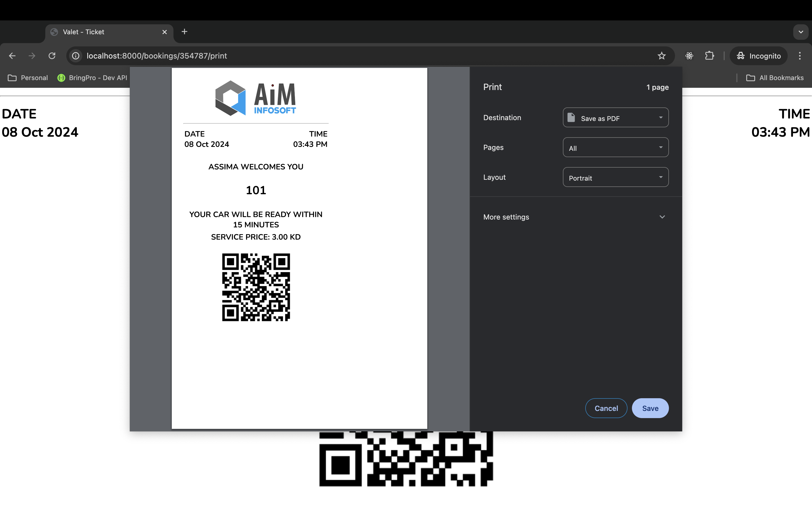Reload the page with the refresh icon

[52, 56]
